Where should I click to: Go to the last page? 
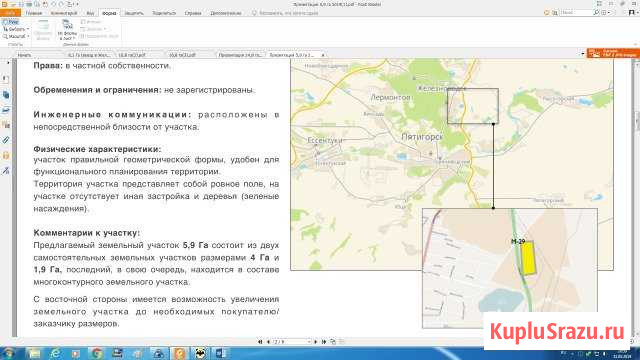click(x=324, y=342)
